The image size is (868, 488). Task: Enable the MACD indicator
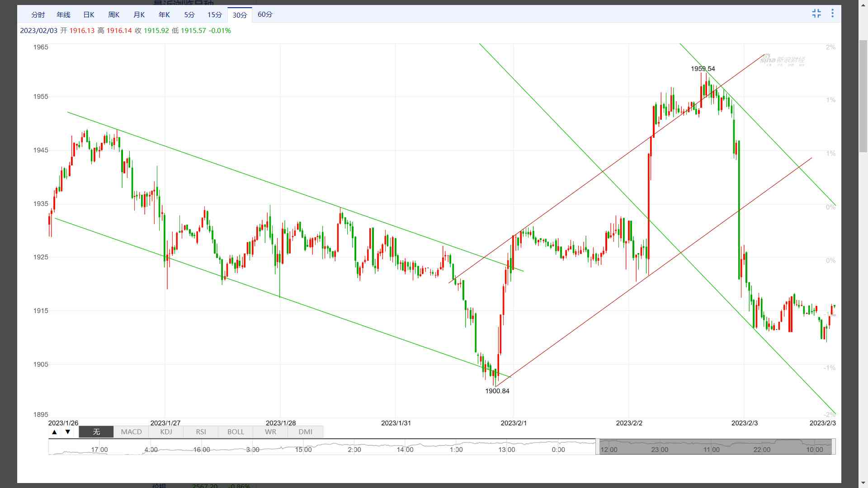point(131,432)
